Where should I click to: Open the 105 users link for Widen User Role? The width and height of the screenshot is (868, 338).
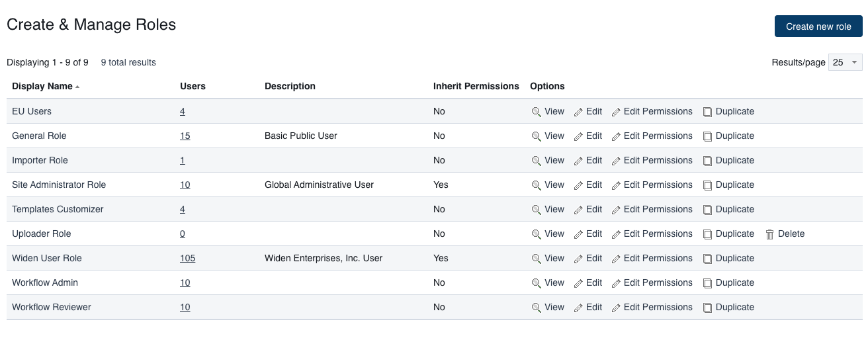pyautogui.click(x=187, y=258)
